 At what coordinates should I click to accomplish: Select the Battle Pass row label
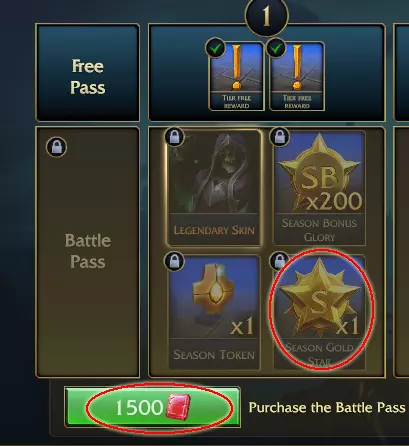[x=88, y=251]
